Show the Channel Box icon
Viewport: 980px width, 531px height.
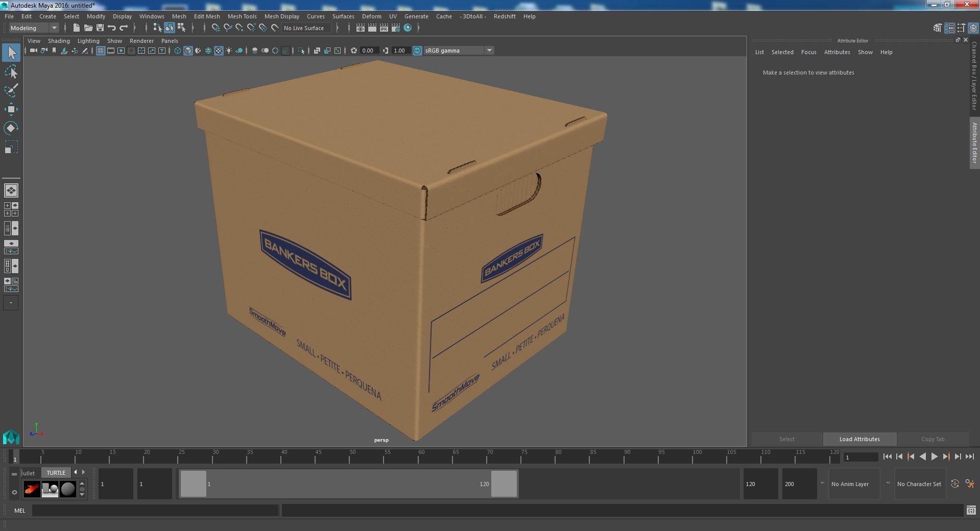pyautogui.click(x=973, y=28)
